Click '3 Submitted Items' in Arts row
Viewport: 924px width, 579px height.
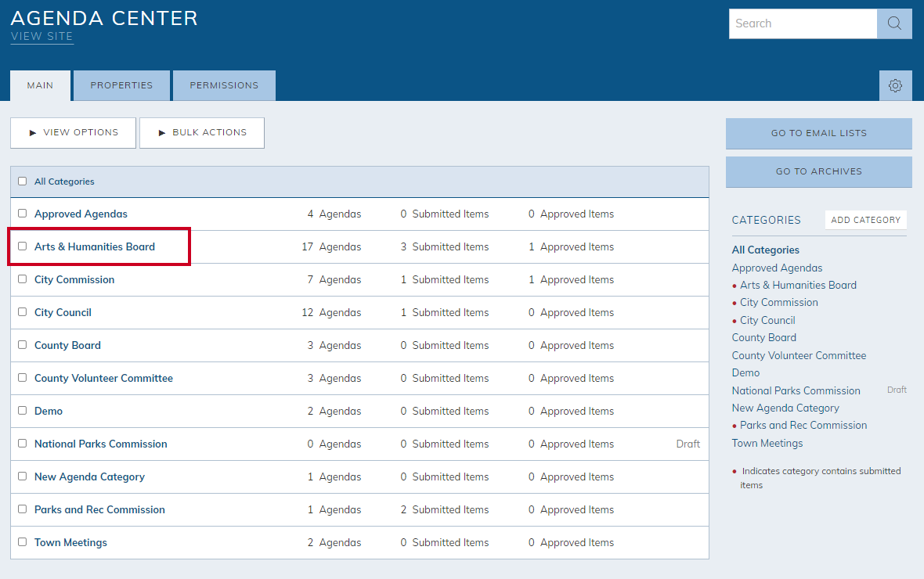tap(444, 246)
